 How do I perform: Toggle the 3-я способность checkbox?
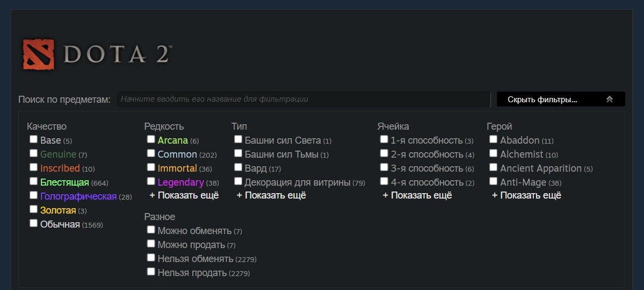(383, 167)
